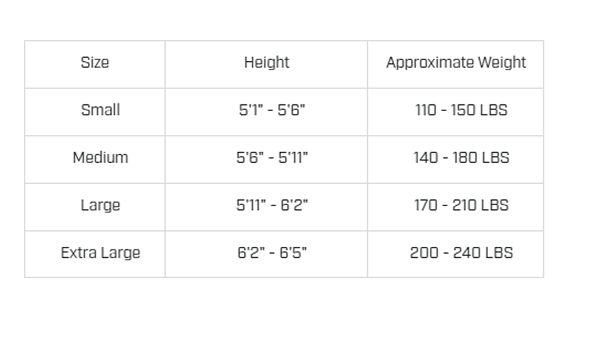Click "LBS" in the Extra Large weight row
The height and width of the screenshot is (364, 614).
(x=499, y=253)
